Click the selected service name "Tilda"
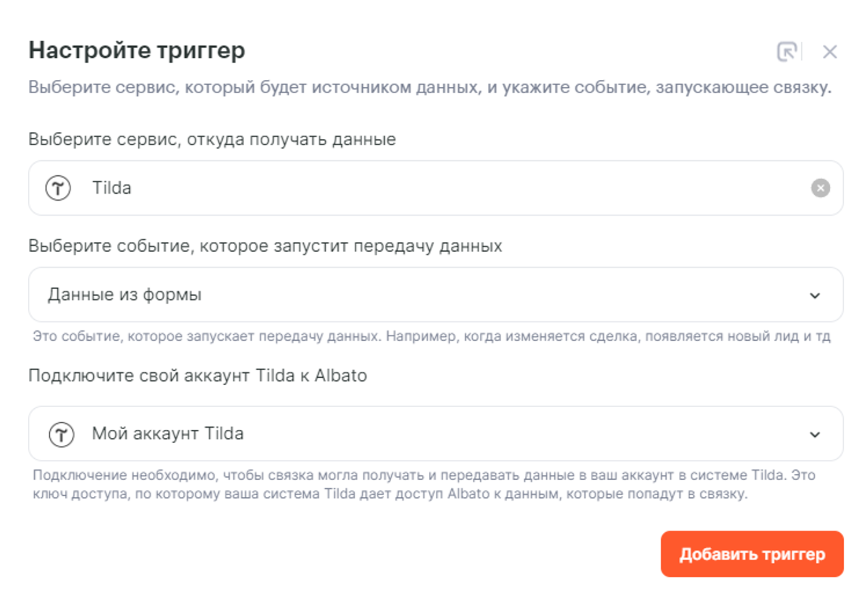 112,188
